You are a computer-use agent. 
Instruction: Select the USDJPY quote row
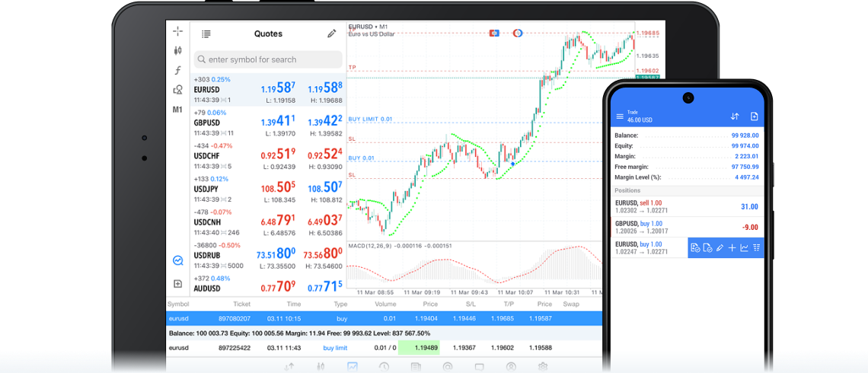coord(268,190)
